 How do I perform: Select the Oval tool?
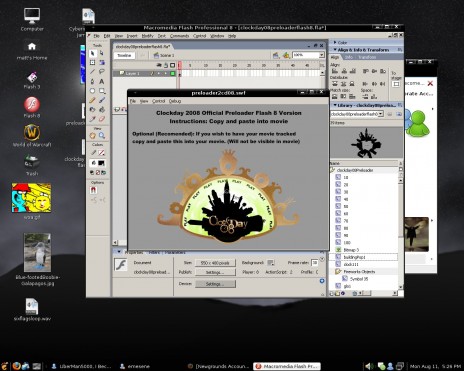point(93,91)
